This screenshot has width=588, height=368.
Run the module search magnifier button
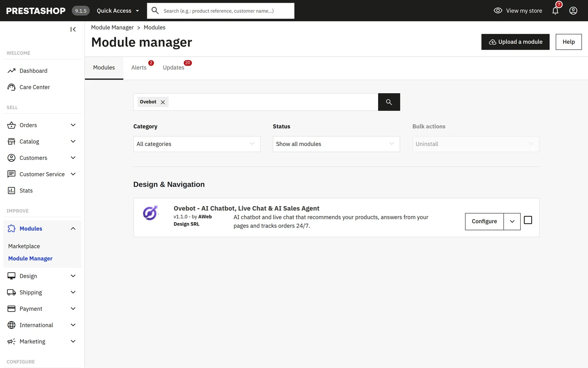[x=389, y=102]
